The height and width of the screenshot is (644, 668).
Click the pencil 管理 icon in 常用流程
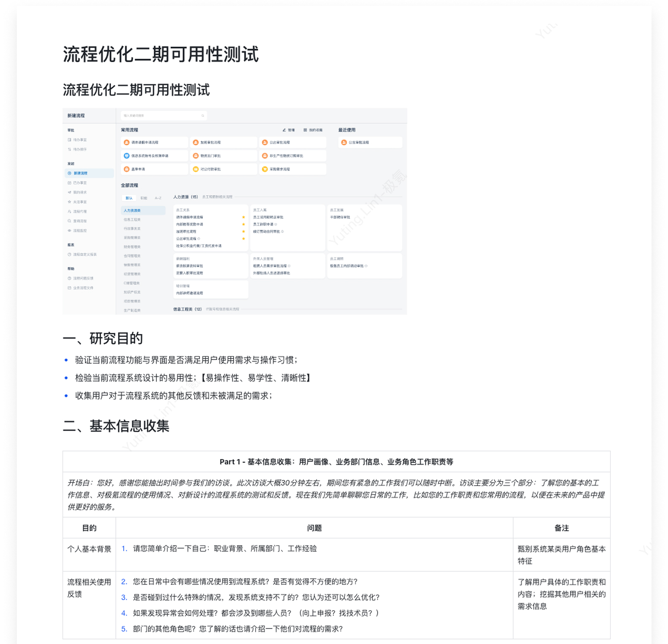coord(284,130)
